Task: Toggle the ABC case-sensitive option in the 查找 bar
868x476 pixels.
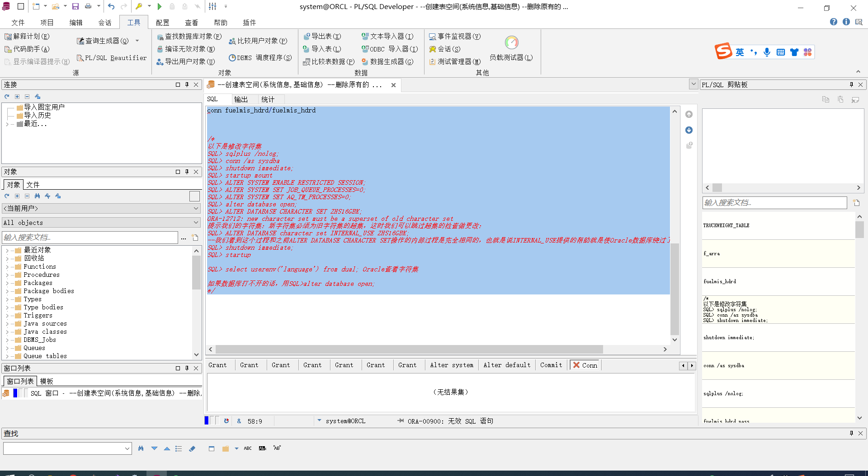Action: [x=248, y=448]
